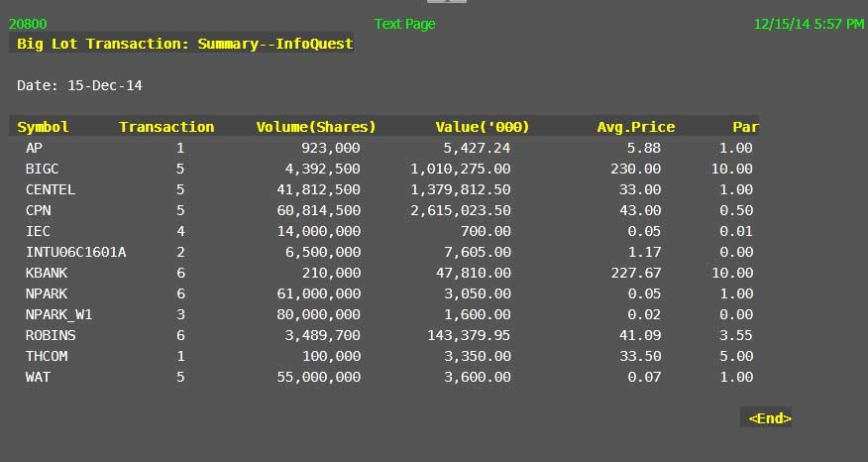The image size is (868, 462).
Task: Select the CENTEL symbol
Action: pyautogui.click(x=51, y=189)
